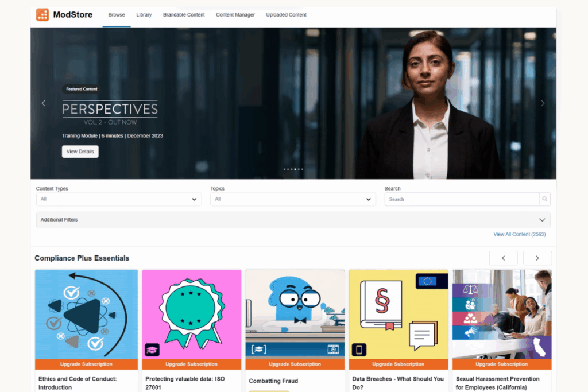Open the Brandable Content tab
Screen dimensions: 588x392
coord(184,15)
